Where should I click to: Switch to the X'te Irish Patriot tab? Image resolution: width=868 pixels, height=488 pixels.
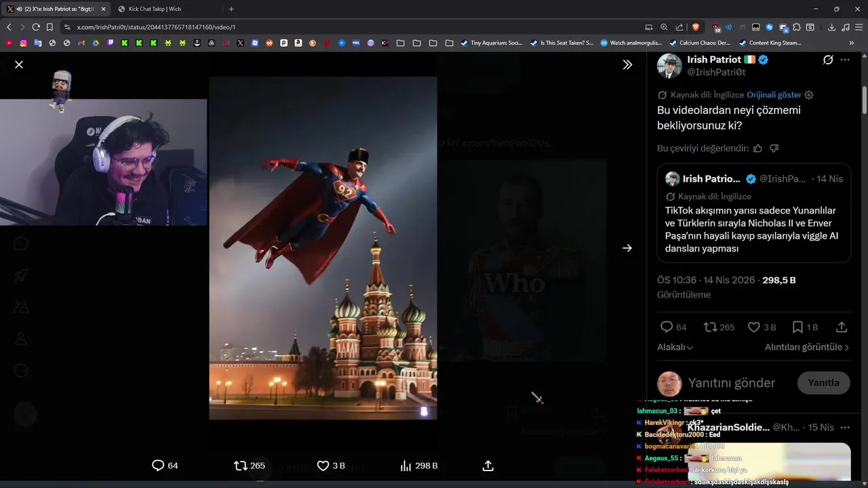pos(57,9)
